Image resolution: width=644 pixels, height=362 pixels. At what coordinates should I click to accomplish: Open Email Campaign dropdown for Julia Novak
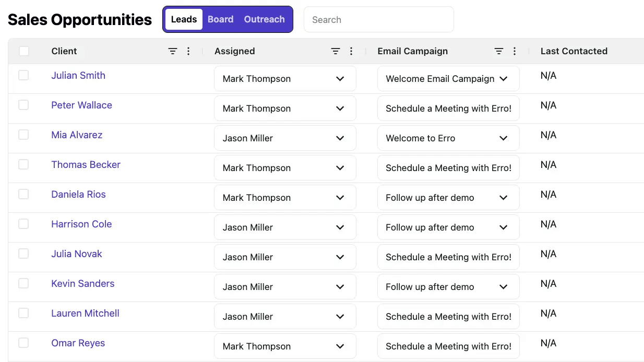coord(448,257)
